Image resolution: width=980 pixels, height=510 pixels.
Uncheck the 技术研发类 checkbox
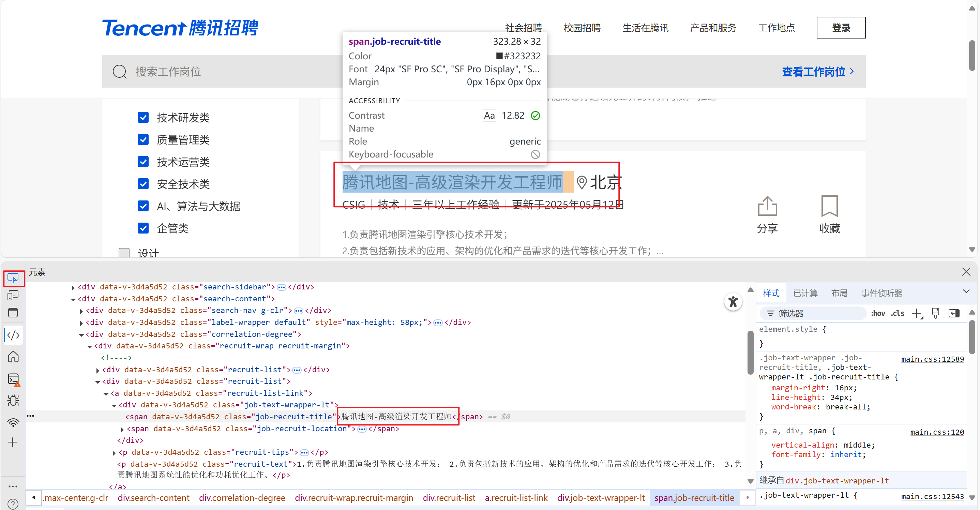(x=143, y=118)
